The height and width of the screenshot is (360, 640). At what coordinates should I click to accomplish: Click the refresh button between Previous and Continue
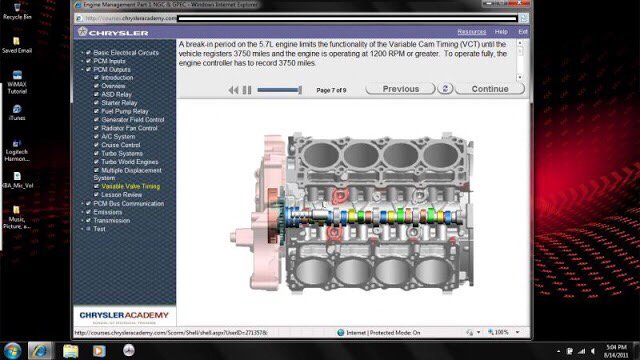coord(445,89)
